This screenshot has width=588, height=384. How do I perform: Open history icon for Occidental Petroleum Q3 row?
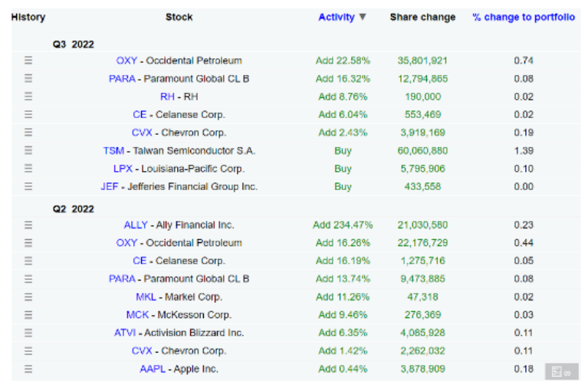28,61
